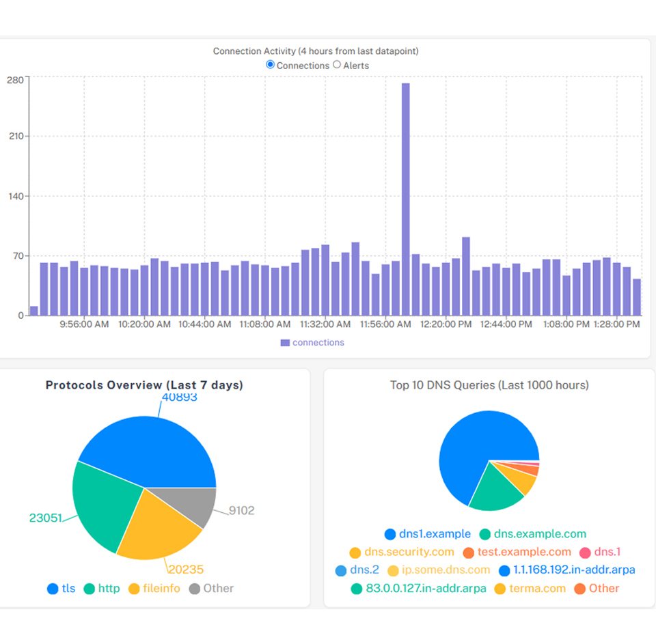Click the dns.2 legend entry
656x644 pixels.
[x=357, y=570]
